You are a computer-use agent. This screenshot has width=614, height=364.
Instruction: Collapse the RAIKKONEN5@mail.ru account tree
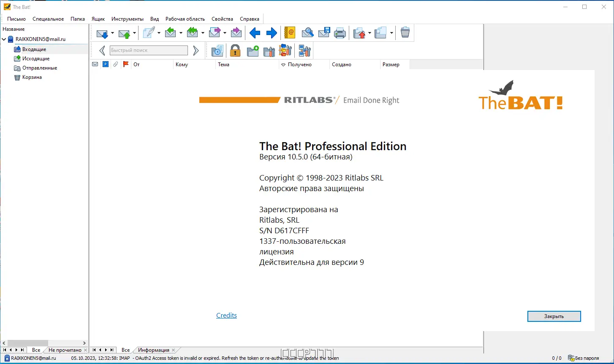tap(4, 39)
